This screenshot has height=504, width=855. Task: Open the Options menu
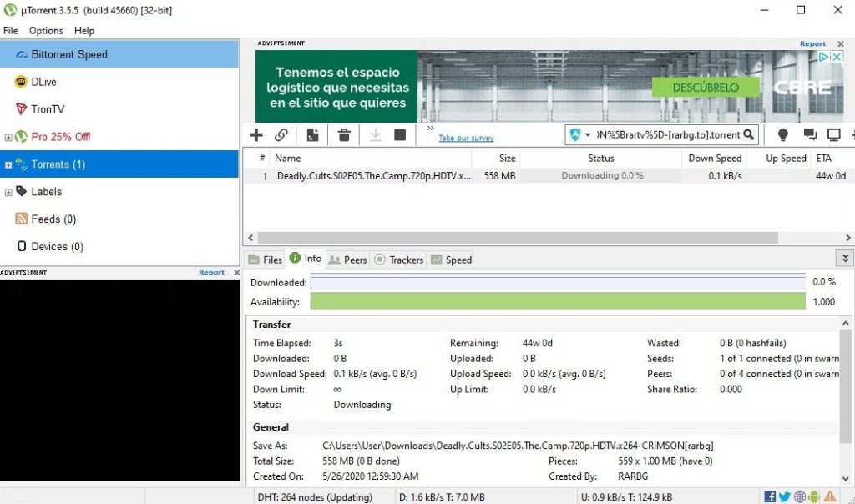point(46,31)
